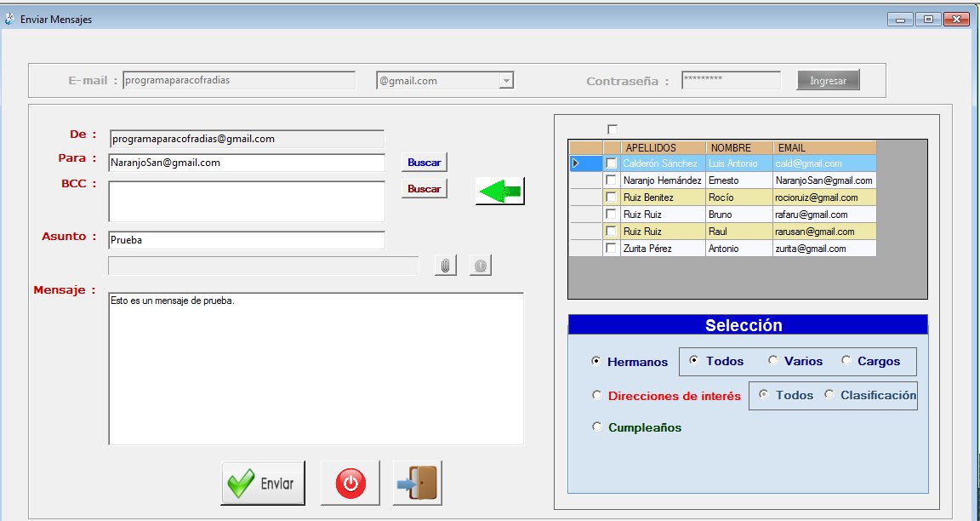Image resolution: width=980 pixels, height=521 pixels.
Task: Tick the checkbox for Zurita Pérez
Action: (x=611, y=249)
